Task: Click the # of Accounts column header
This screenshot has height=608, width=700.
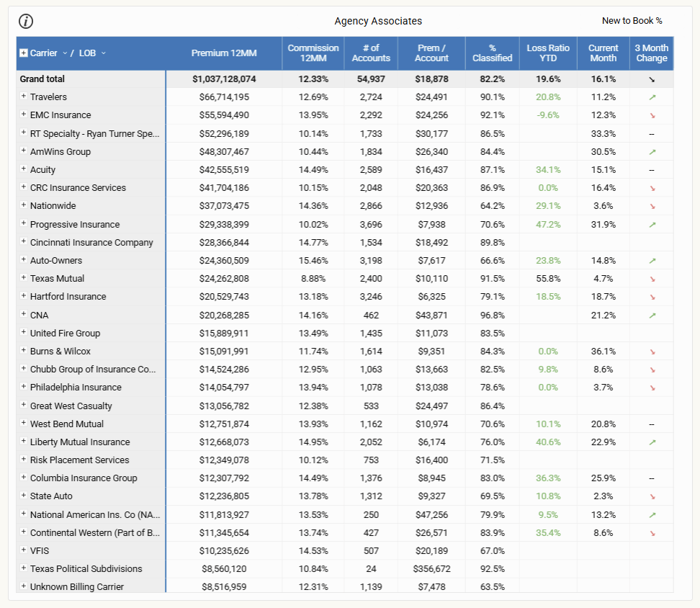Action: [x=371, y=53]
